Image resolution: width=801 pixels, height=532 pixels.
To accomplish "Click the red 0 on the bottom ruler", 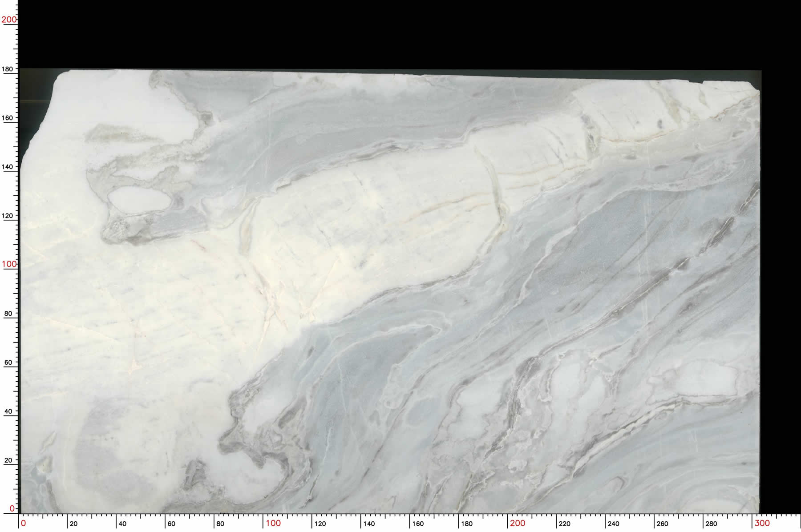I will click(x=24, y=523).
